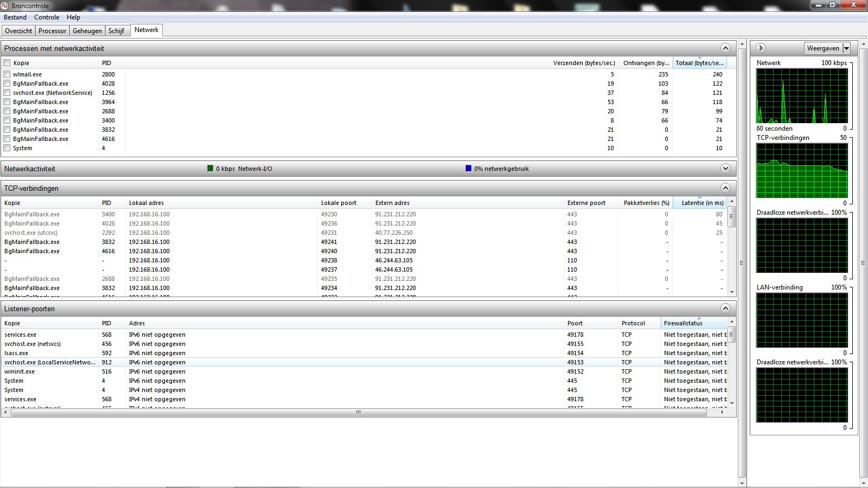Check the System process checkbox
The width and height of the screenshot is (868, 488).
7,147
